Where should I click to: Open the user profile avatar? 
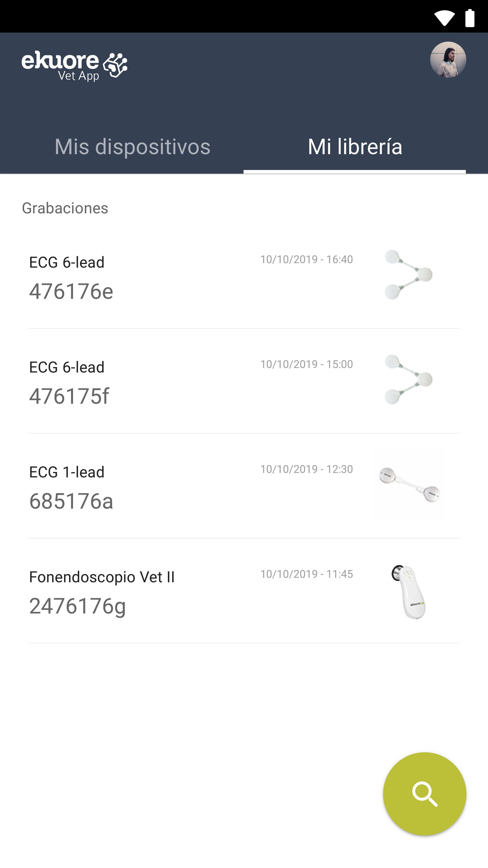click(x=448, y=60)
